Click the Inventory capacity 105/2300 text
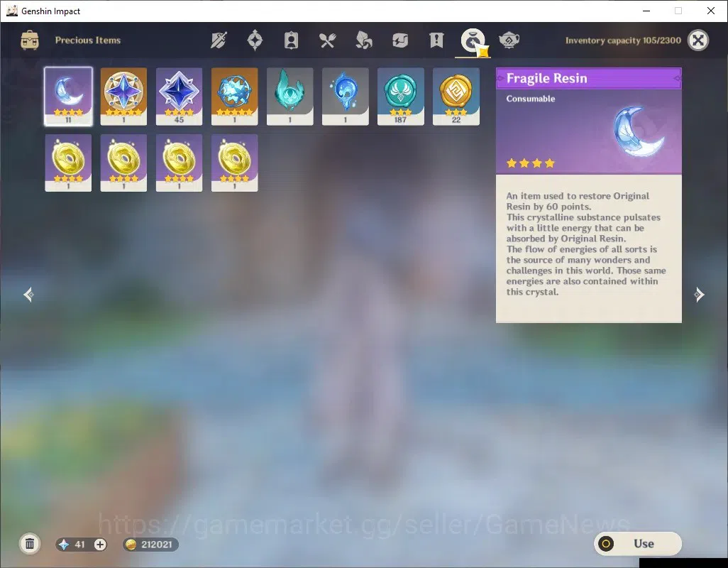 (x=623, y=40)
